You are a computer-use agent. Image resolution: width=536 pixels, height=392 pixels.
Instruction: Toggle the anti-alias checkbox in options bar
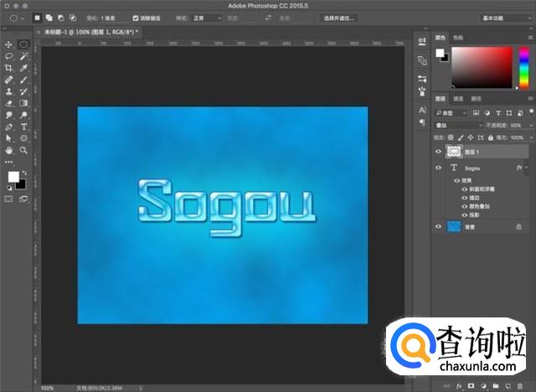[137, 17]
